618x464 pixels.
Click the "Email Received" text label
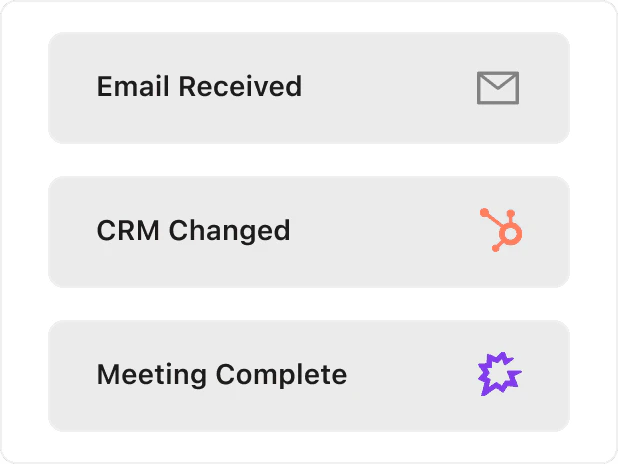click(199, 87)
